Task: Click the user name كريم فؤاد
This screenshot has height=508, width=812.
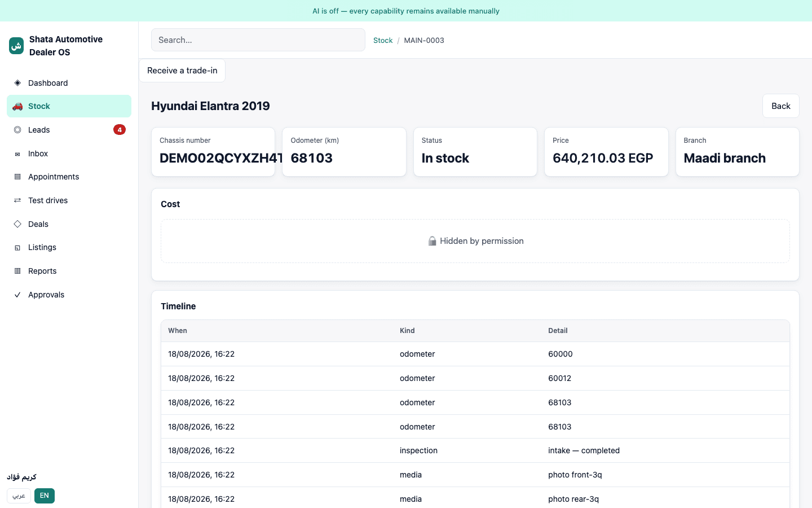Action: coord(21,477)
